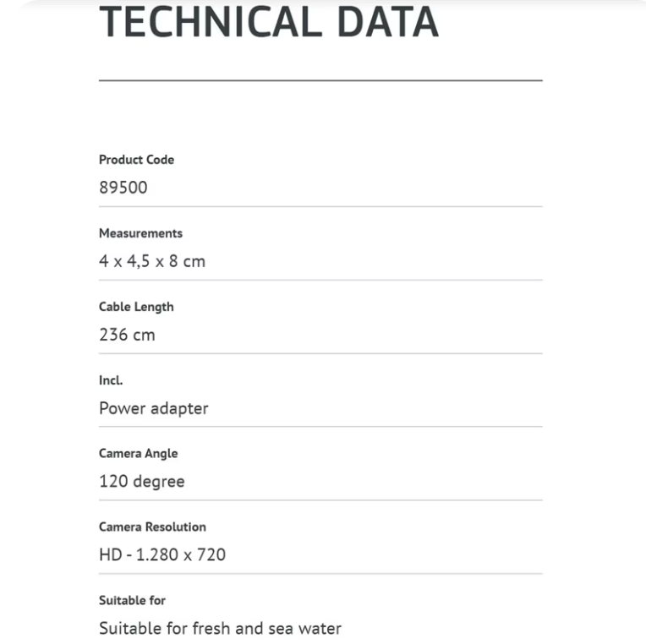Click the HD - 1.280 x 720 value
Viewport: 646px width, 644px height.
pyautogui.click(x=162, y=554)
